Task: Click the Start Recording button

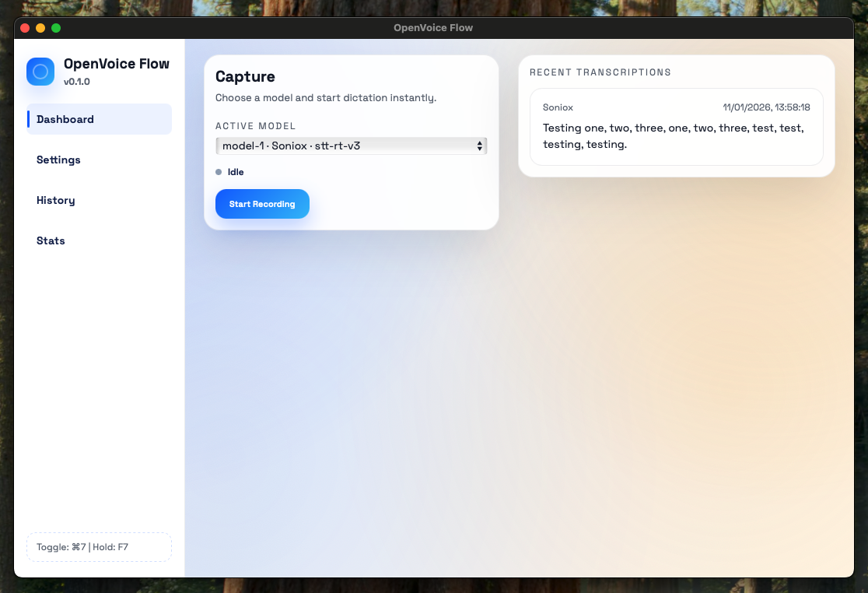Action: [x=262, y=204]
